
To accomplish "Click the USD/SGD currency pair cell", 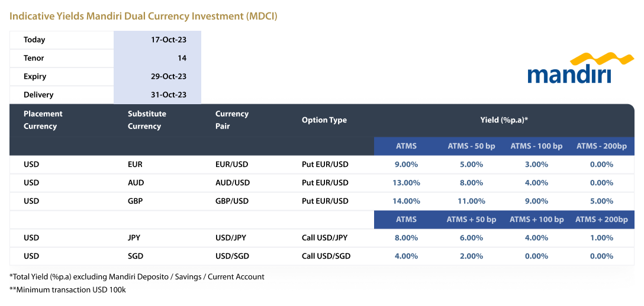I will (232, 256).
